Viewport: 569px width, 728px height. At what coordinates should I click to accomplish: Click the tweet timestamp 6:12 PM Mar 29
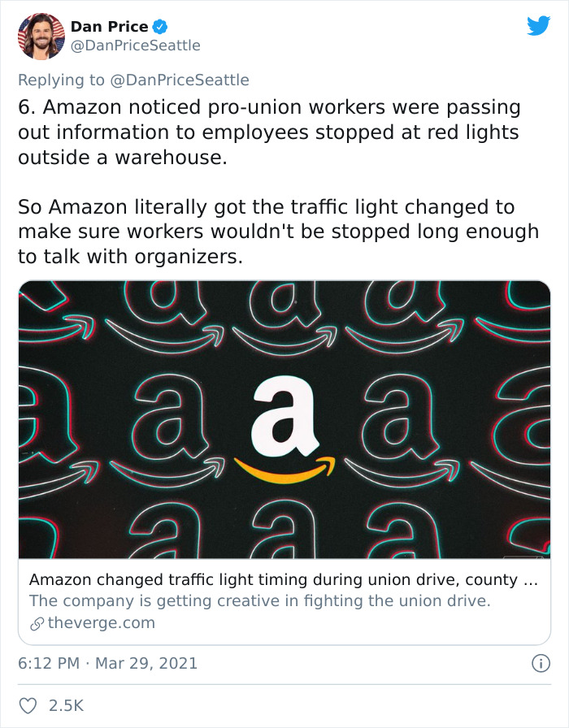pyautogui.click(x=106, y=664)
